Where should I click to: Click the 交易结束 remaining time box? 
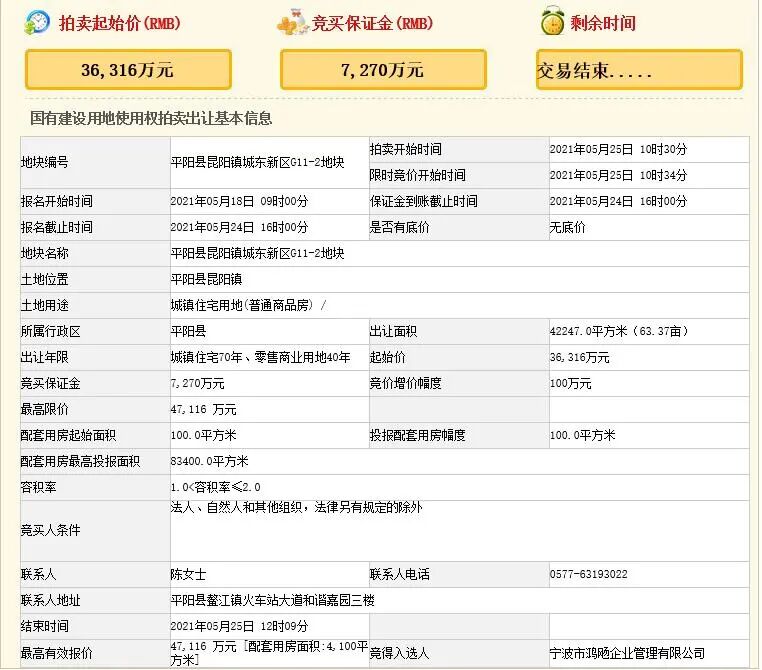tap(639, 70)
